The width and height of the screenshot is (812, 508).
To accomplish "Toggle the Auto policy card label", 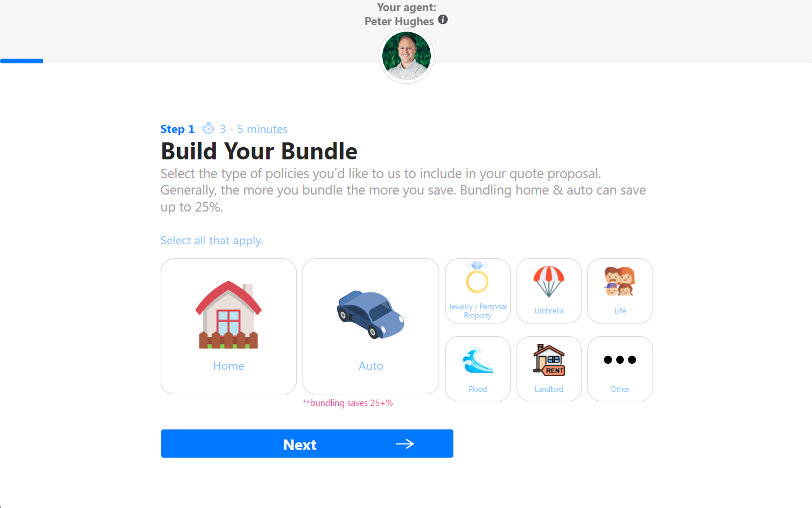I will pos(371,366).
